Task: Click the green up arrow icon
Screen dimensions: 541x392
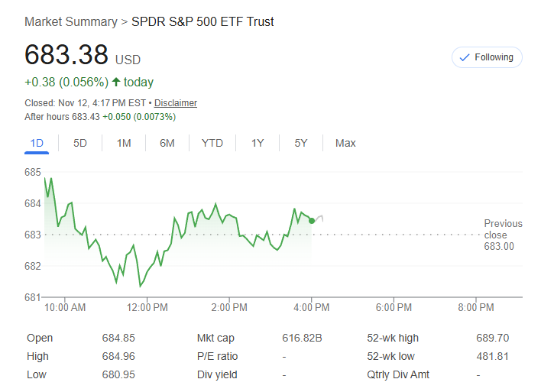Action: pos(116,82)
